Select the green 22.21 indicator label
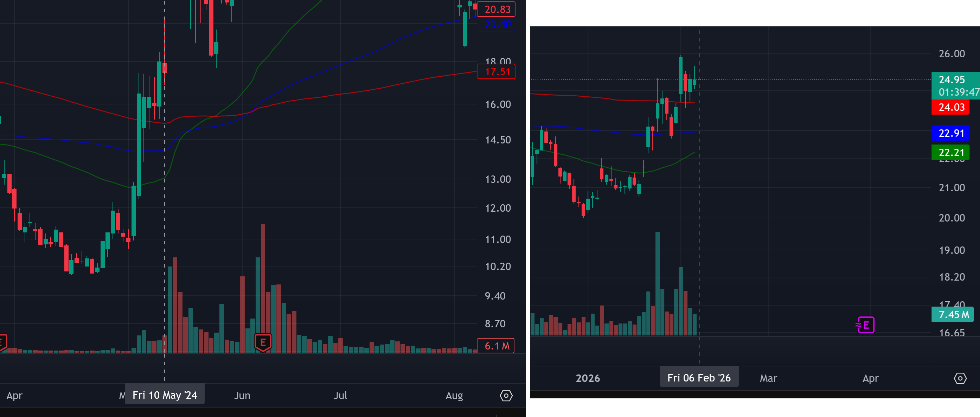 [951, 152]
